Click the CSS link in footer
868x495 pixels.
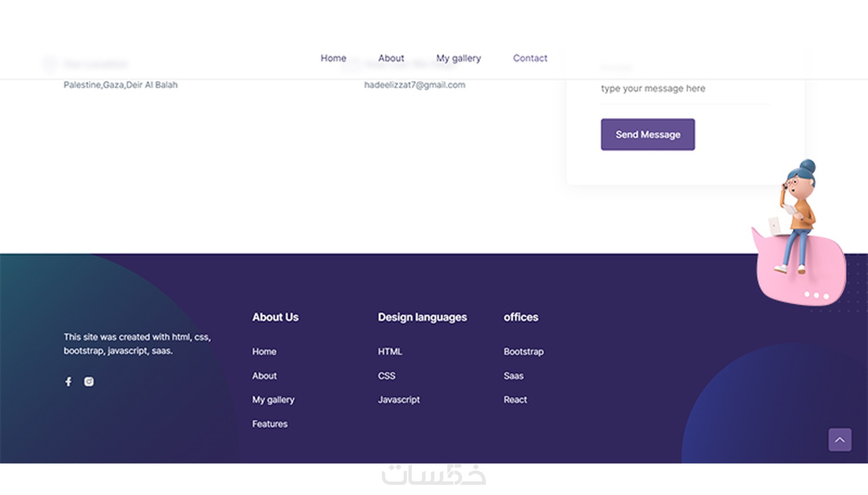tap(387, 376)
